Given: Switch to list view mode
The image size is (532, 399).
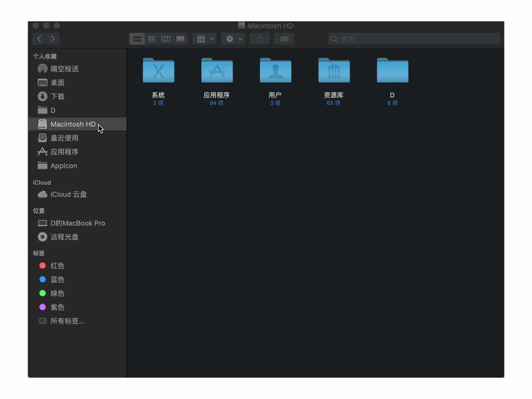Looking at the screenshot, I should point(152,39).
